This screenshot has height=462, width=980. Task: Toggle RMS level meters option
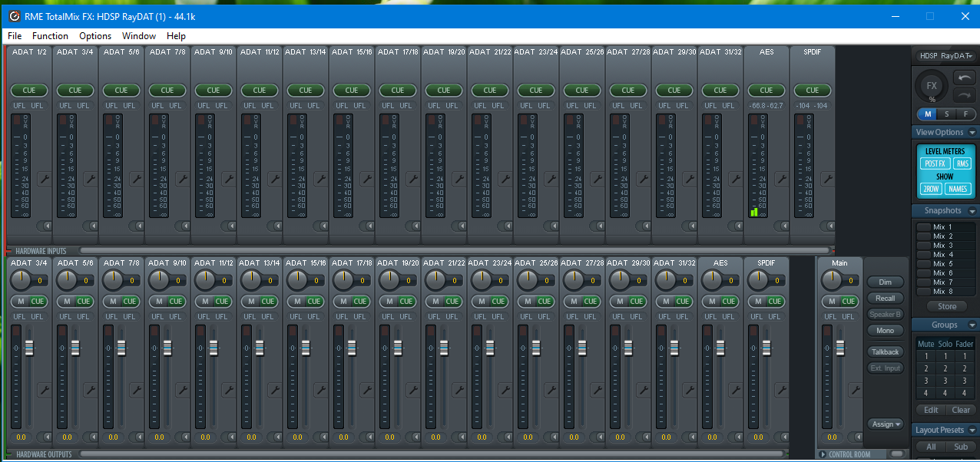962,163
